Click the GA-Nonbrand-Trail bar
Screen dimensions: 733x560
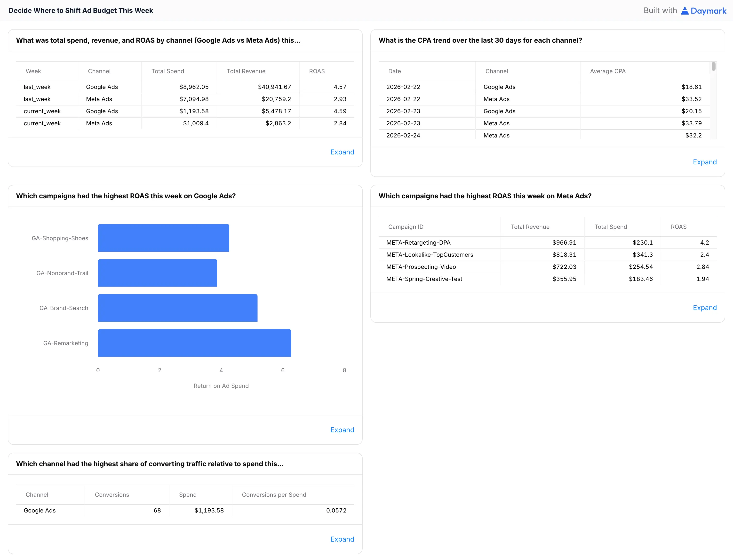click(x=157, y=273)
